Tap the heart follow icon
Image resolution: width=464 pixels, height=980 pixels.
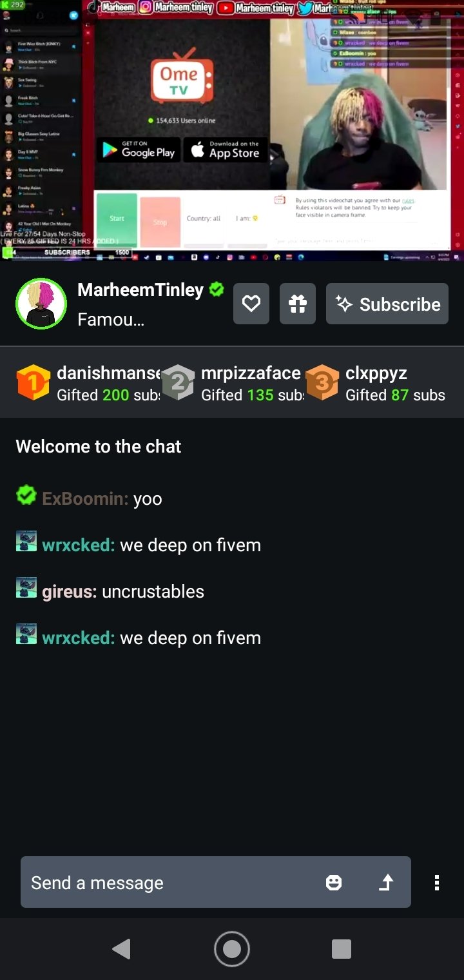point(251,304)
